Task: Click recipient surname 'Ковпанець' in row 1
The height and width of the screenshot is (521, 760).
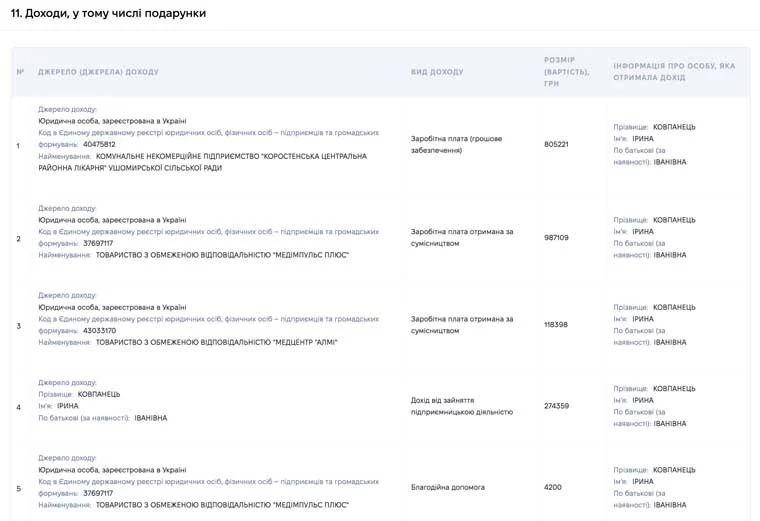Action: 674,127
